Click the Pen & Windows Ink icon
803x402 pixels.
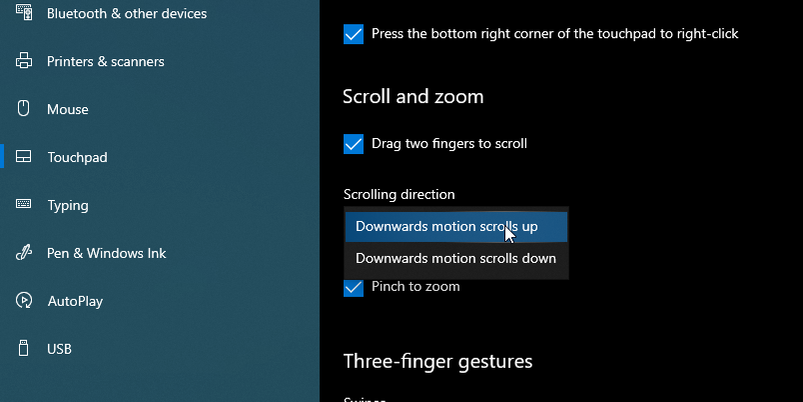(x=24, y=253)
